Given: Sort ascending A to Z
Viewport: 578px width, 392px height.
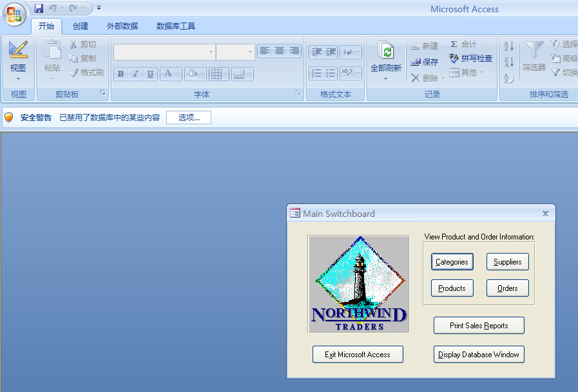Looking at the screenshot, I should click(x=508, y=46).
